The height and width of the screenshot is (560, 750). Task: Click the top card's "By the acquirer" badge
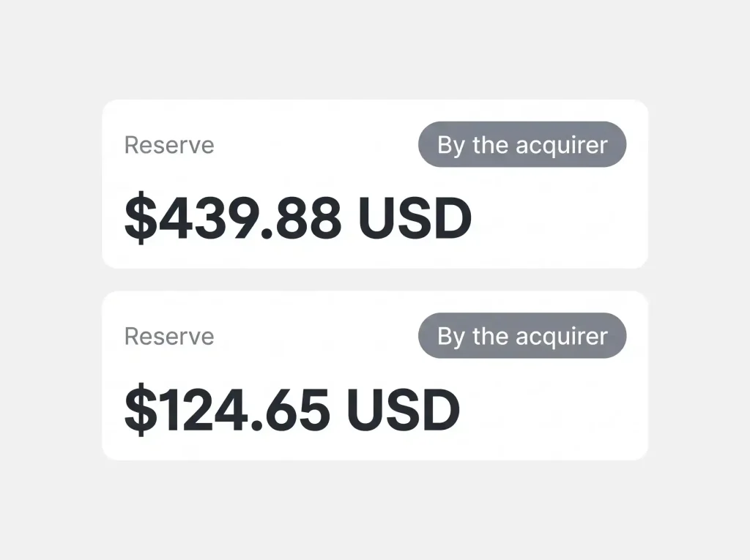click(x=521, y=144)
